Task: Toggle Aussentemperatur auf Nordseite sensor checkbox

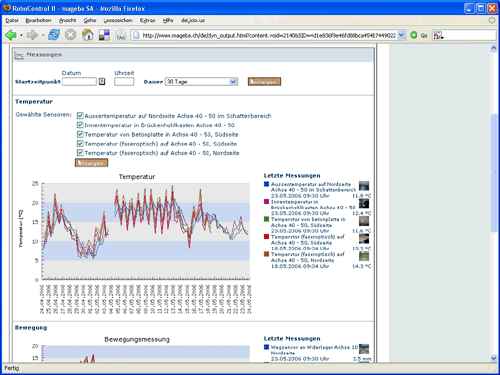Action: click(x=80, y=116)
